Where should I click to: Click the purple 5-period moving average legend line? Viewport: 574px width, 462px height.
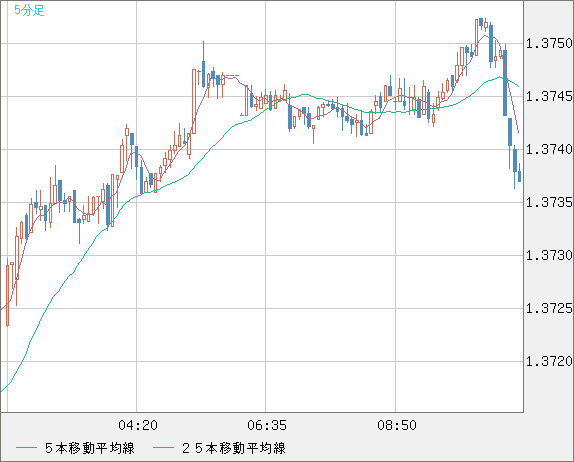click(26, 448)
